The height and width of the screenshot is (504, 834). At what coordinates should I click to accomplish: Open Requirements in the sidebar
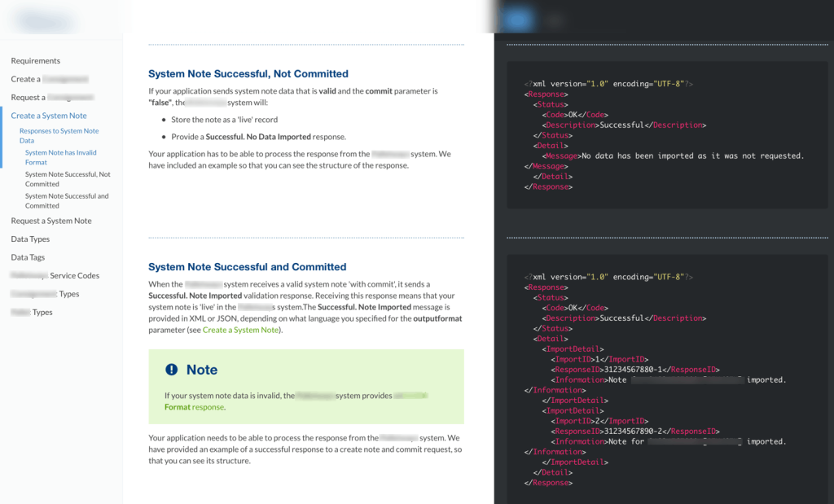pyautogui.click(x=35, y=61)
